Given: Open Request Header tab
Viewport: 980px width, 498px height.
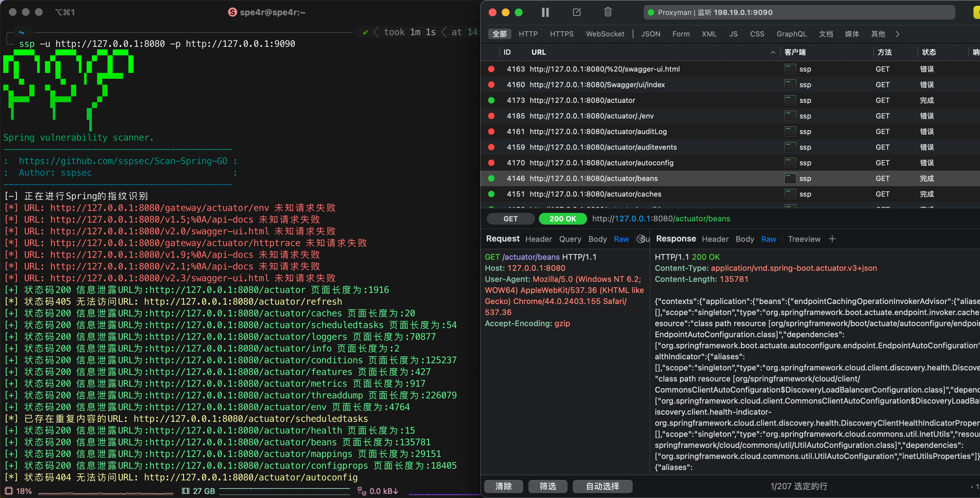Looking at the screenshot, I should click(x=538, y=239).
